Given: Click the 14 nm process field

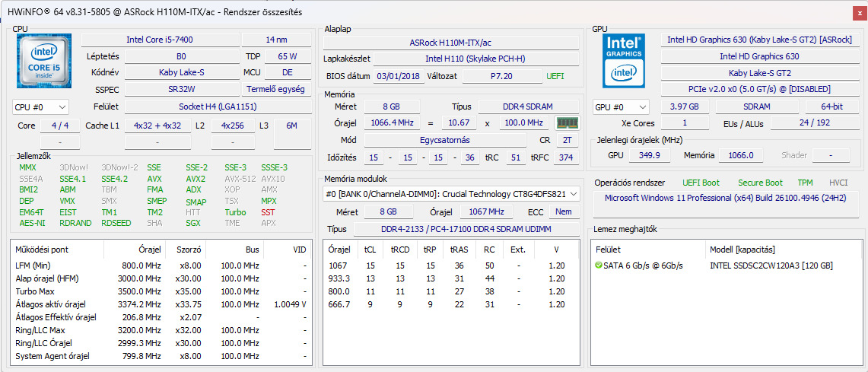Looking at the screenshot, I should 275,40.
